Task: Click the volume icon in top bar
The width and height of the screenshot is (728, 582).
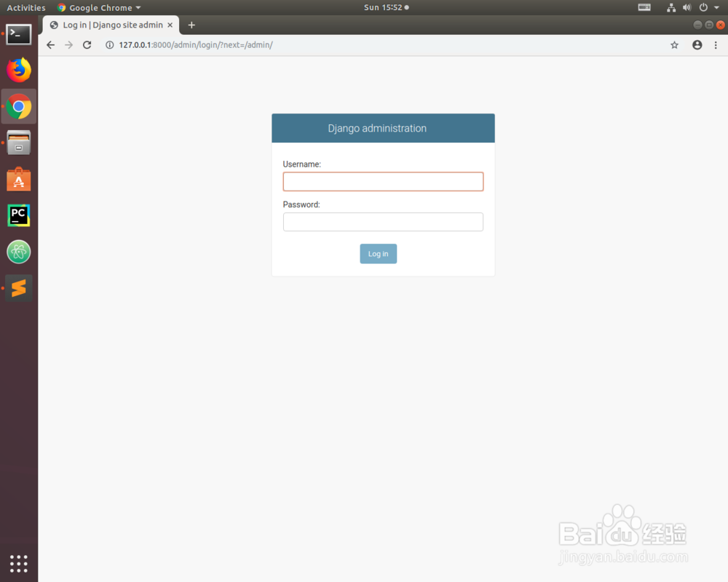Action: pyautogui.click(x=687, y=7)
